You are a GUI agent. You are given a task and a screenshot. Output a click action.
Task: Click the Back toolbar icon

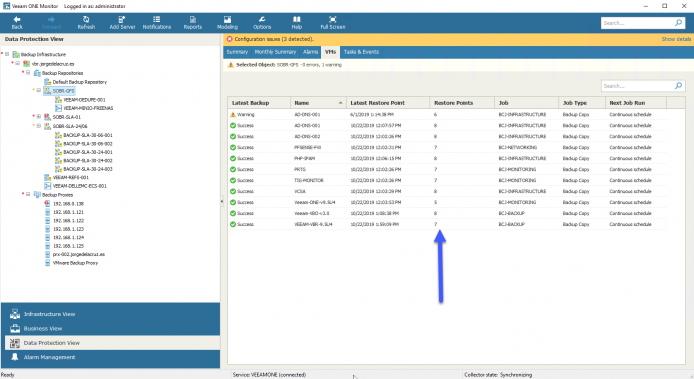coord(17,22)
